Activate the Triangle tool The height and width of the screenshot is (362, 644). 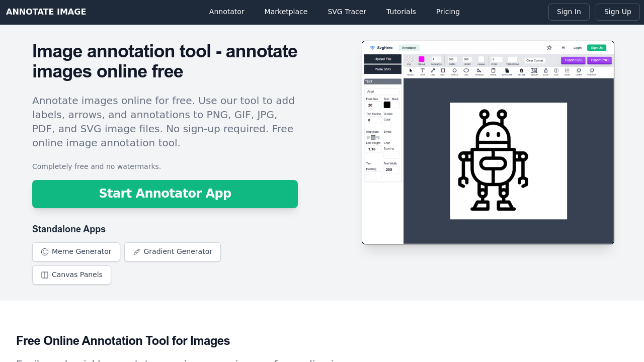478,70
